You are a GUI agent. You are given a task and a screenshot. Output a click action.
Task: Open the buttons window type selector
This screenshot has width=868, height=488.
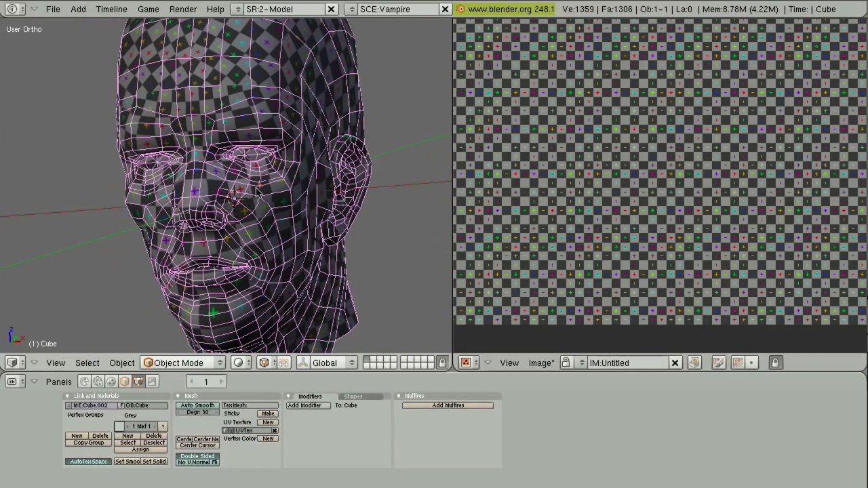pos(15,382)
